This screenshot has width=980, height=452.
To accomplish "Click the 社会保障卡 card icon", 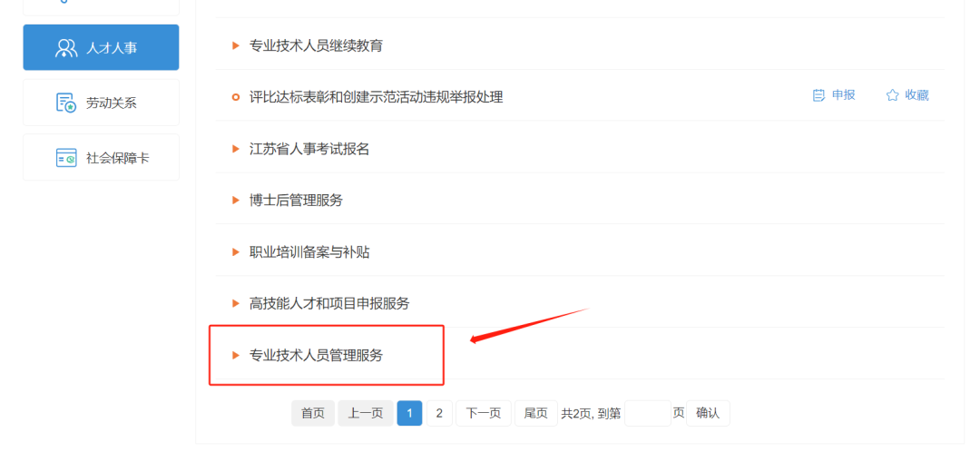I will (66, 158).
